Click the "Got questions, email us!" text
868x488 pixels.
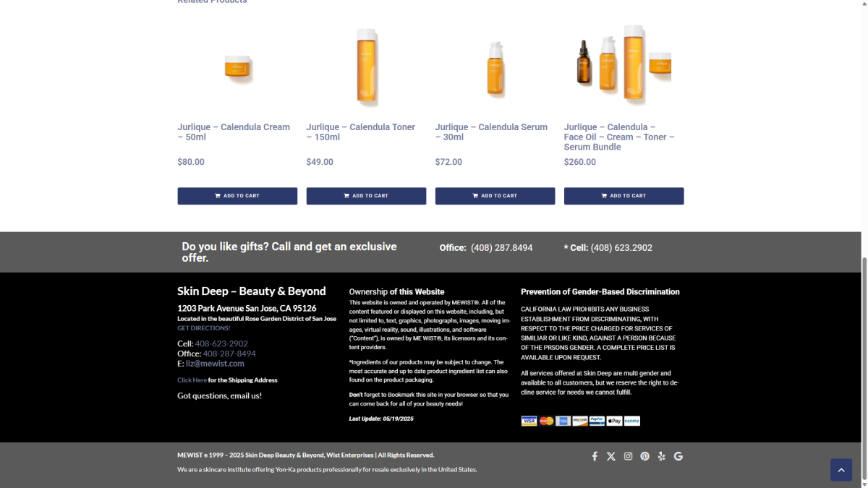220,396
